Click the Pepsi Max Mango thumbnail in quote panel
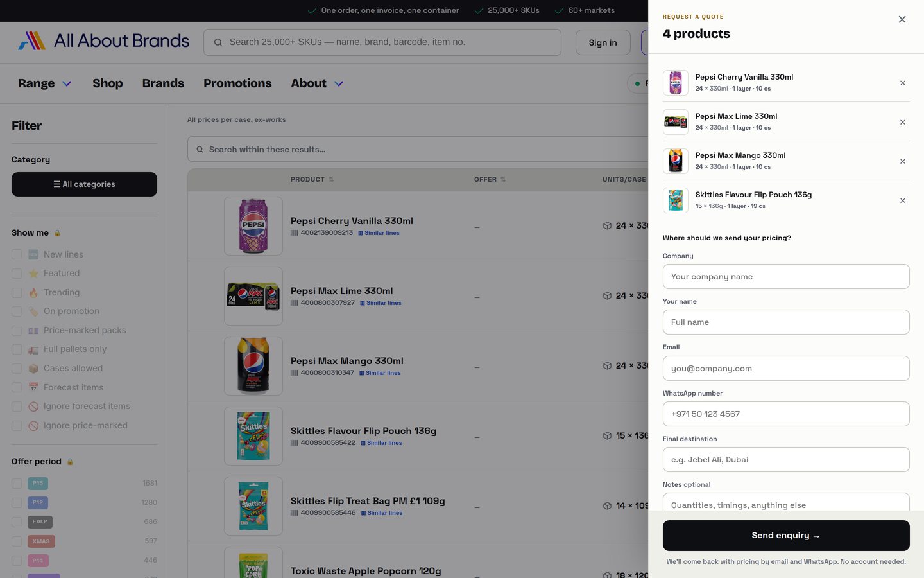924x578 pixels. [676, 161]
